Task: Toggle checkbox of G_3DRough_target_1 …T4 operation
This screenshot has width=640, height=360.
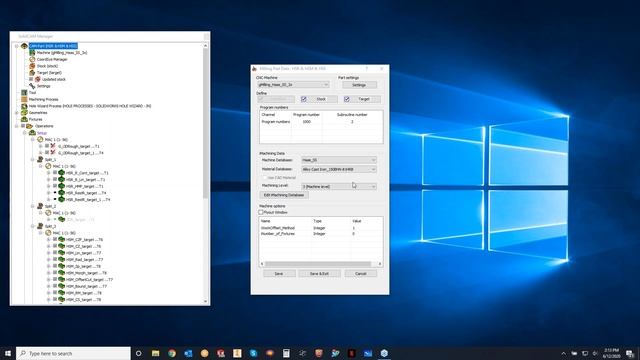Action: 47,153
